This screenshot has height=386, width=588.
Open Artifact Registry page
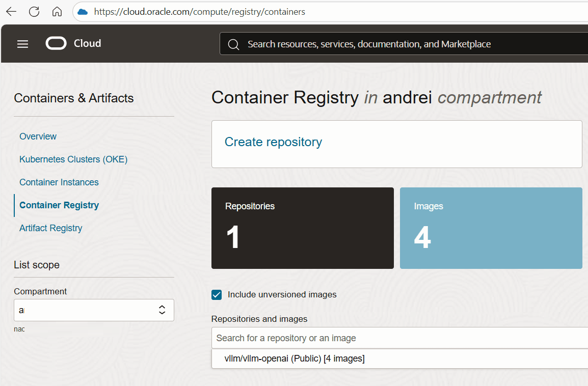click(x=50, y=228)
